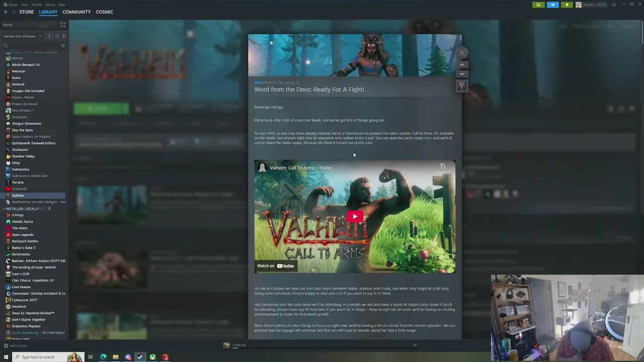This screenshot has height=362, width=644.
Task: Collapse the INSTALLED LOCALLY section
Action: pos(4,209)
